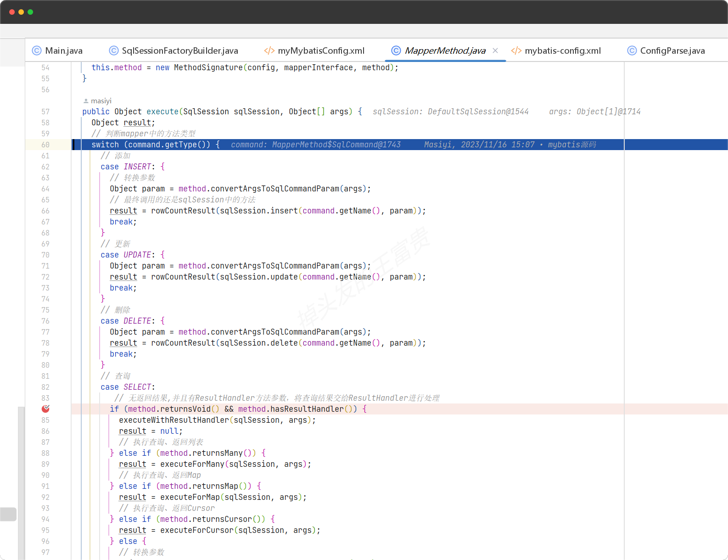Click inline hint 'command: MapperMethod$SqlCommand@1743'
Image resolution: width=728 pixels, height=560 pixels.
[316, 145]
